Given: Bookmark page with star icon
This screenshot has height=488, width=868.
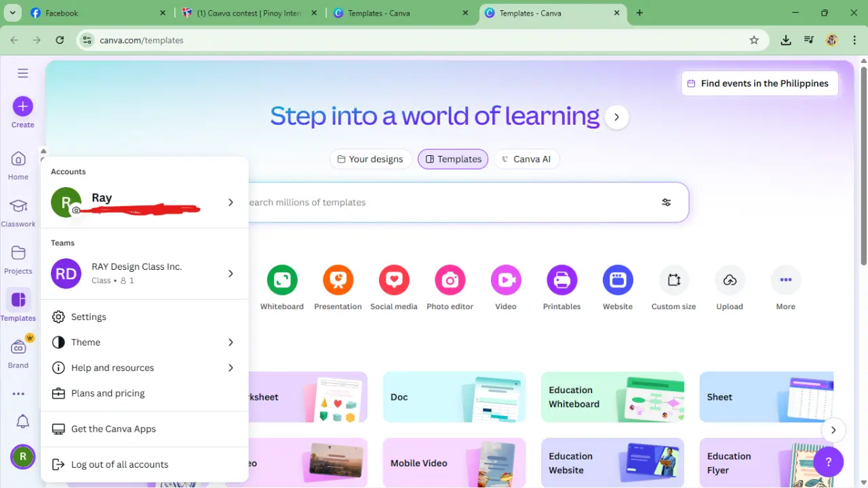Looking at the screenshot, I should click(754, 40).
